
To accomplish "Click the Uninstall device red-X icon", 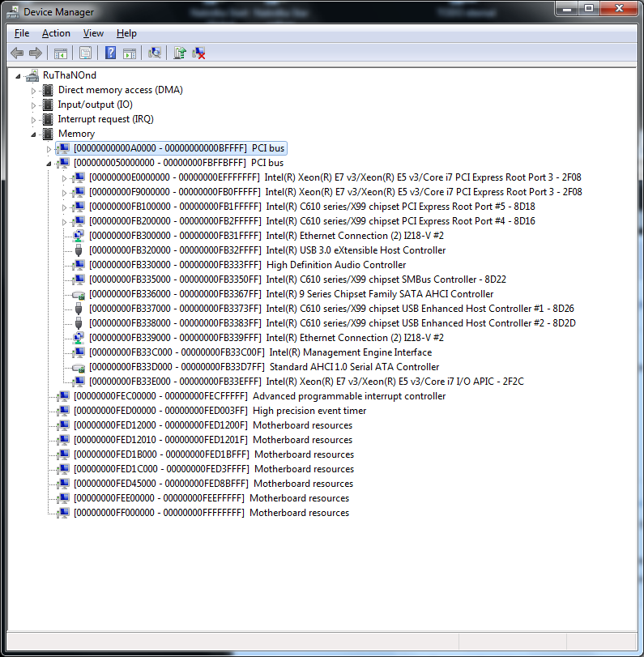I will tap(198, 53).
